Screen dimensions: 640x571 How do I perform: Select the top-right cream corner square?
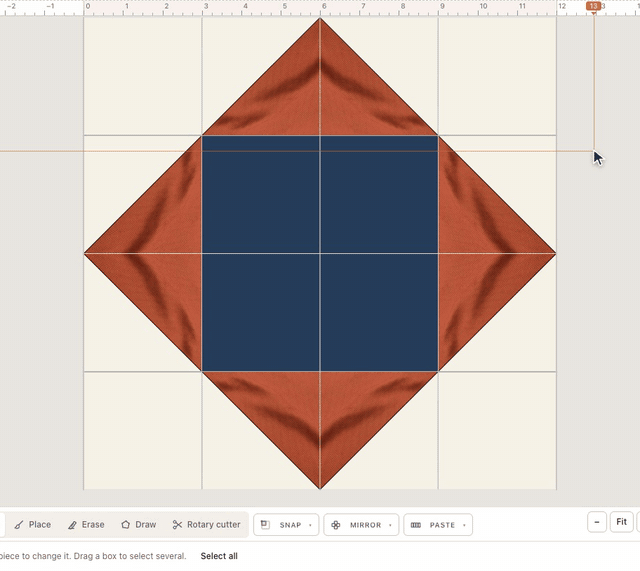[x=497, y=76]
